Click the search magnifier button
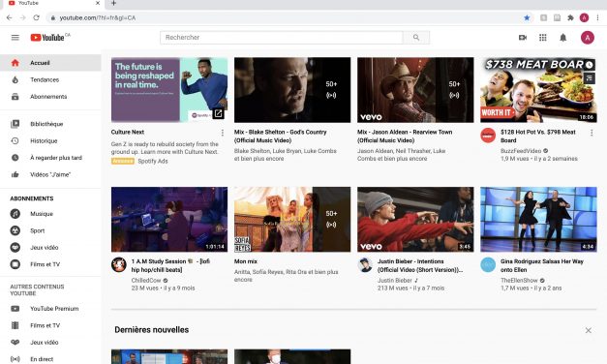The width and height of the screenshot is (607, 364). pos(416,38)
